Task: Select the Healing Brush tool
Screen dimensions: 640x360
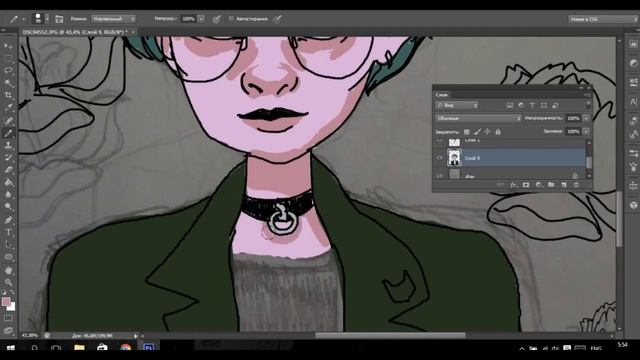Action: (x=8, y=120)
